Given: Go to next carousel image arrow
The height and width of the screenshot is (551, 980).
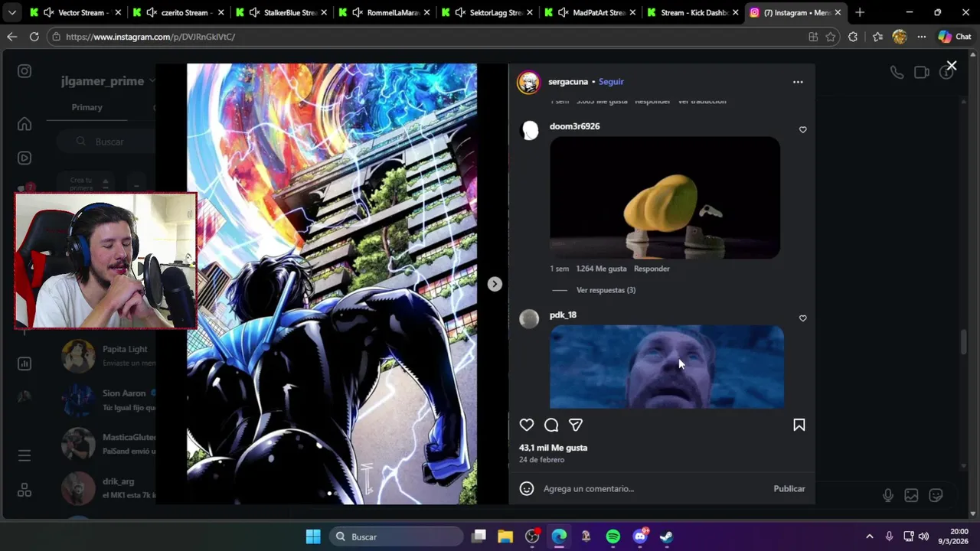Looking at the screenshot, I should [x=495, y=284].
